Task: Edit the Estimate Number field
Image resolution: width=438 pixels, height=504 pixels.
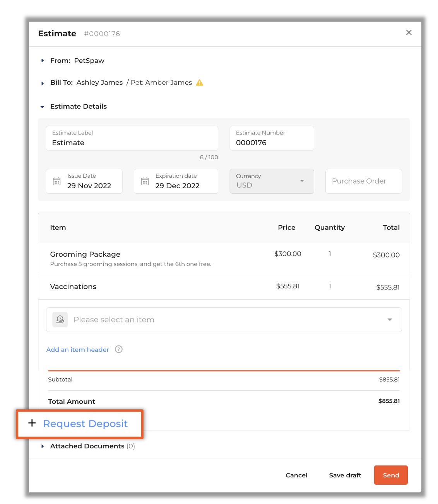Action: pos(272,138)
